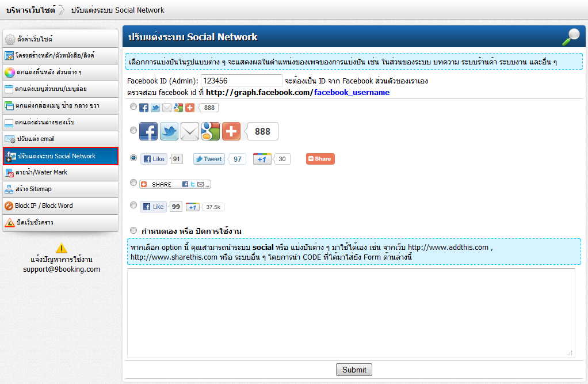Click the Submit button
This screenshot has width=588, height=384.
tap(354, 370)
